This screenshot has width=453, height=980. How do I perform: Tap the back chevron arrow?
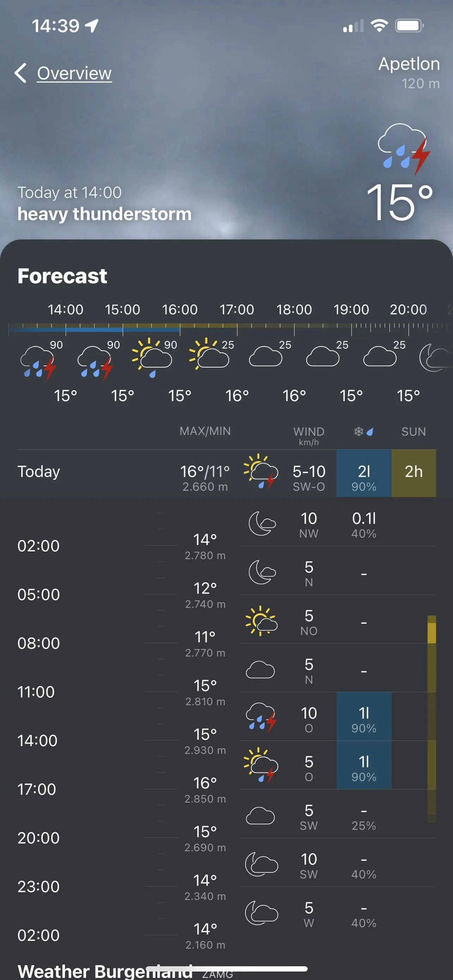20,73
